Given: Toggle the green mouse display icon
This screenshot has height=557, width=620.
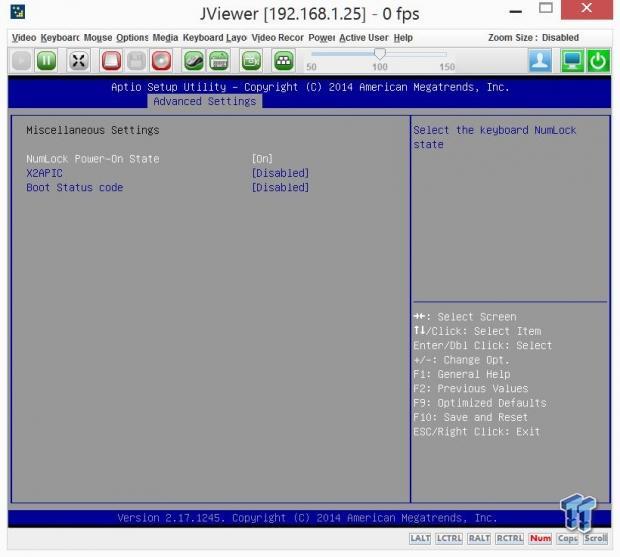Looking at the screenshot, I should tap(194, 61).
